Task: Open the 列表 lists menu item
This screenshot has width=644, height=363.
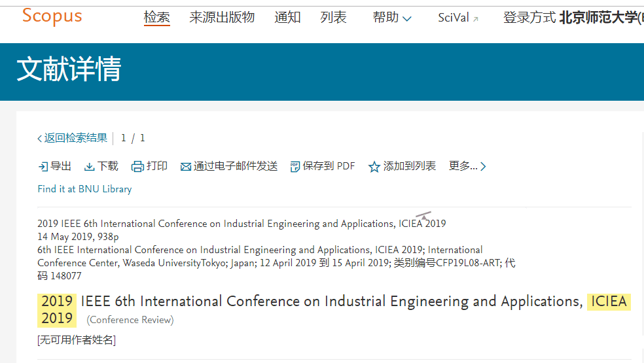Action: pos(334,17)
